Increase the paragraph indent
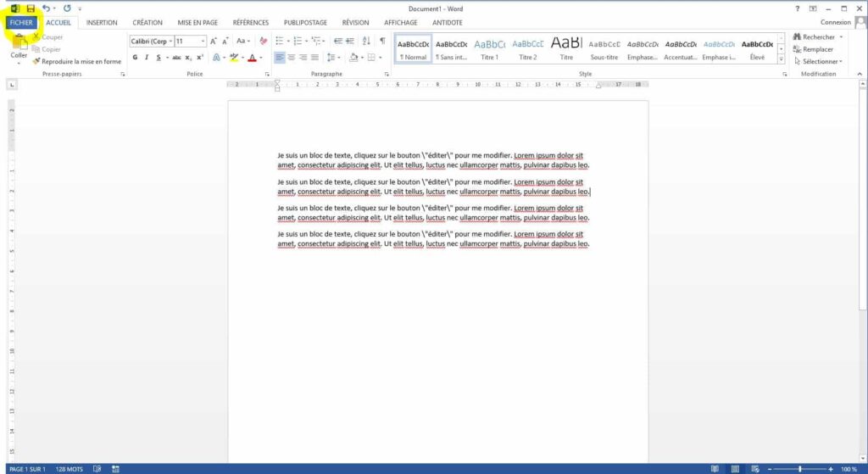 [350, 41]
